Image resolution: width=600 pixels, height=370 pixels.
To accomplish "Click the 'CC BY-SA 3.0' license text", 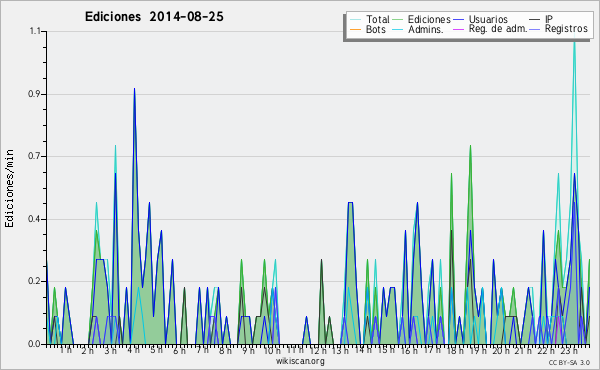I will point(569,362).
